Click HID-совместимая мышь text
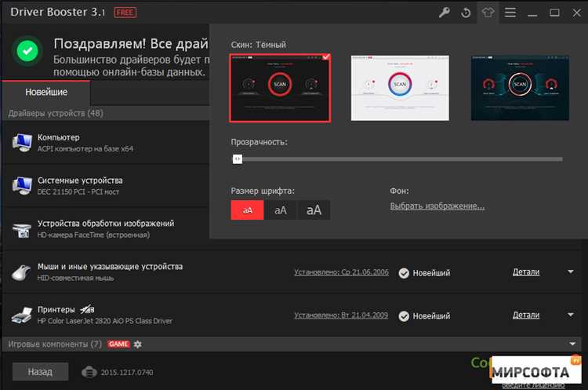Image resolution: width=588 pixels, height=390 pixels. click(75, 278)
